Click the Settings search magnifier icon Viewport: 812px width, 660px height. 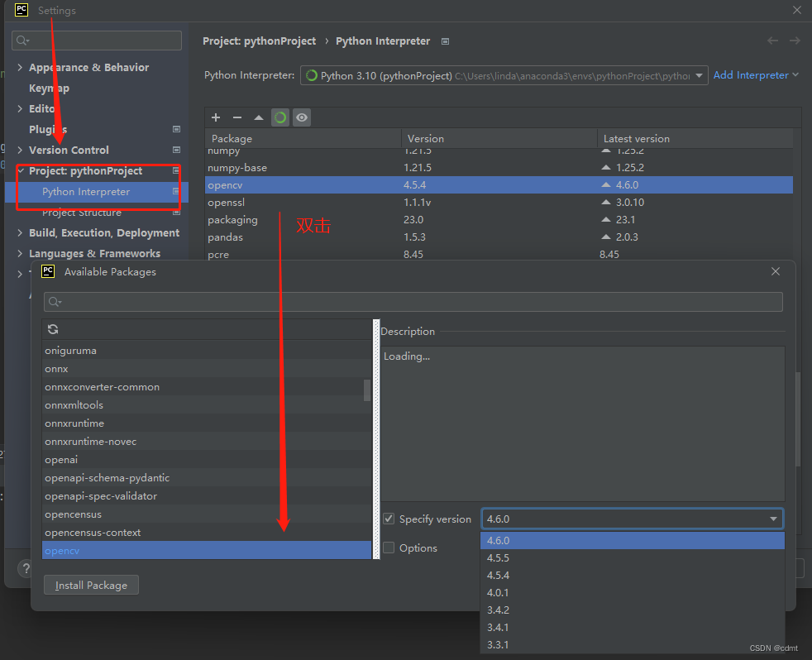point(22,41)
